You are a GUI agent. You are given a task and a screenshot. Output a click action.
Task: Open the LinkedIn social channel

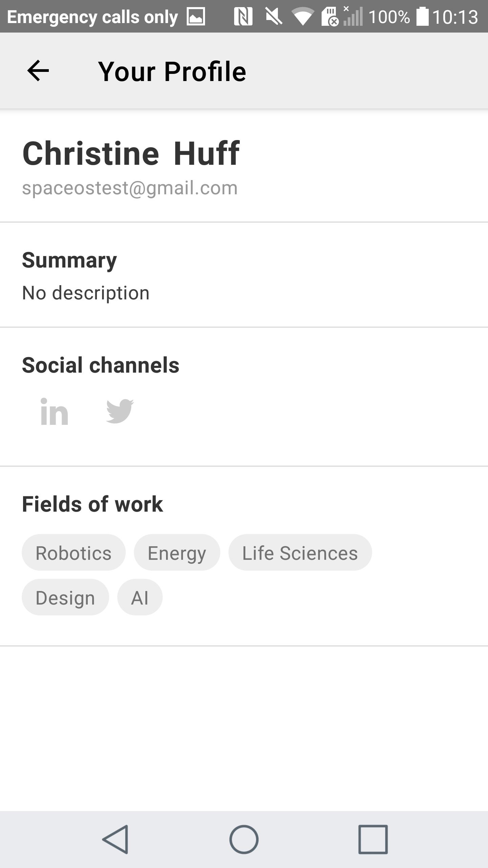(54, 412)
